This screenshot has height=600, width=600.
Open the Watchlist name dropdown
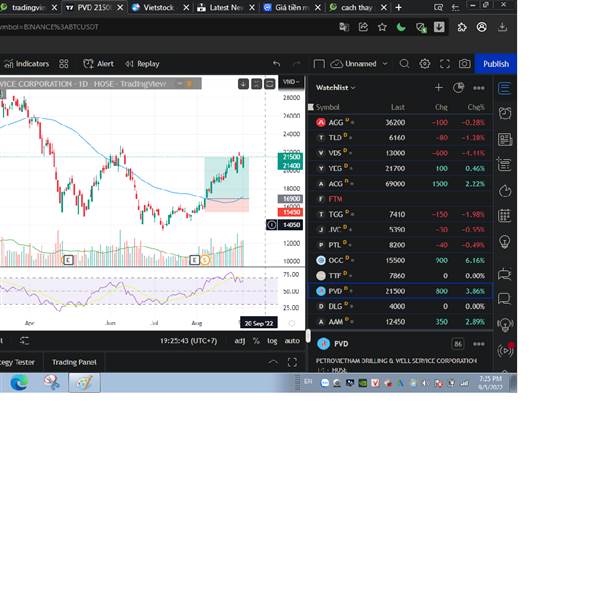(336, 88)
